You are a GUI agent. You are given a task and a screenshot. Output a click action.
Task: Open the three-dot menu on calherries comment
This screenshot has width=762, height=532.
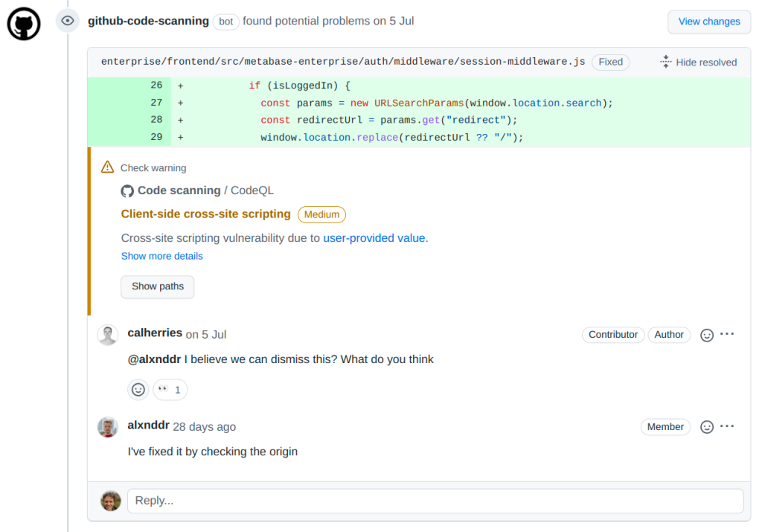(728, 334)
